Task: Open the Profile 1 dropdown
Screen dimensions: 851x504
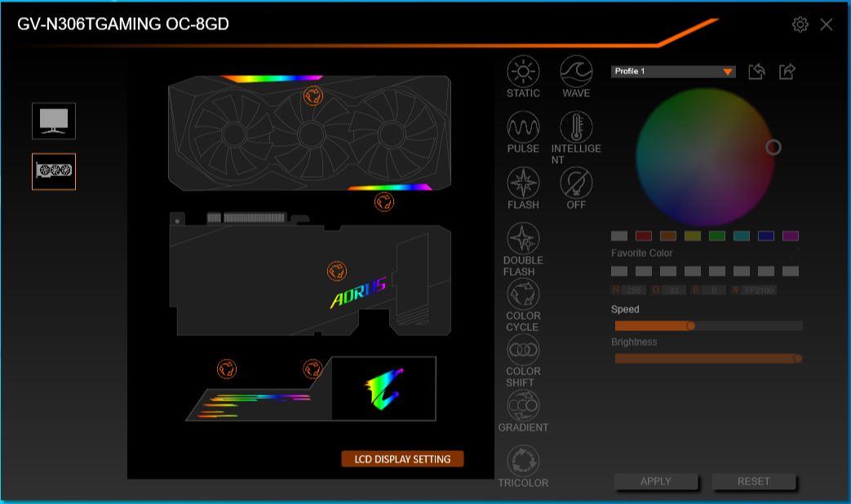Action: (673, 71)
